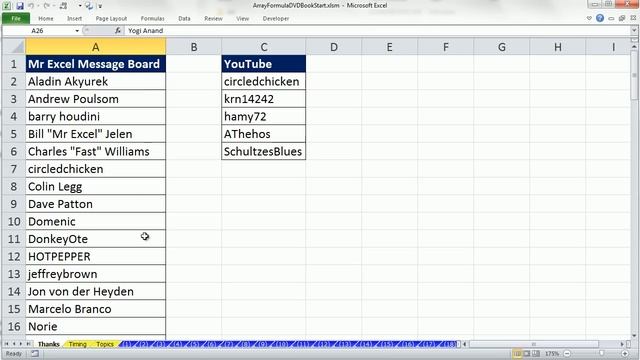The image size is (640, 360).
Task: Click the formula bar containing Yogi Anand
Action: [x=378, y=31]
